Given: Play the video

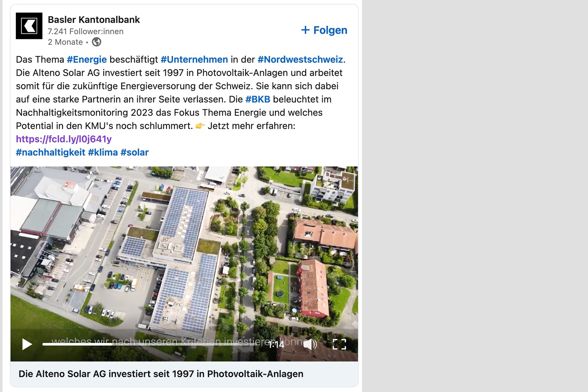Looking at the screenshot, I should pyautogui.click(x=27, y=344).
